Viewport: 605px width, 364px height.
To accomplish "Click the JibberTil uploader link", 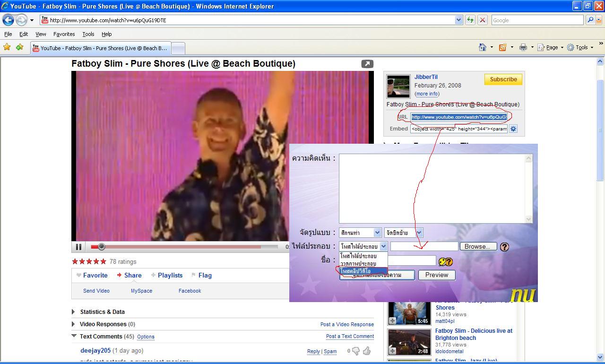I will [426, 77].
